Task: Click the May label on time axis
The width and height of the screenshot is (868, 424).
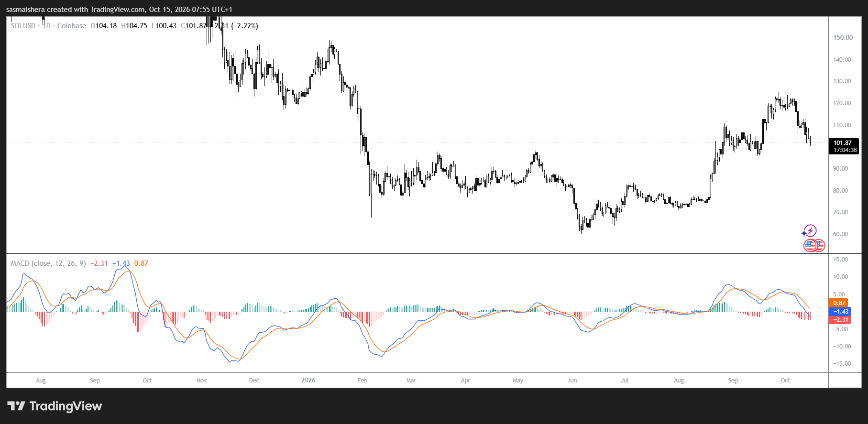Action: tap(518, 381)
